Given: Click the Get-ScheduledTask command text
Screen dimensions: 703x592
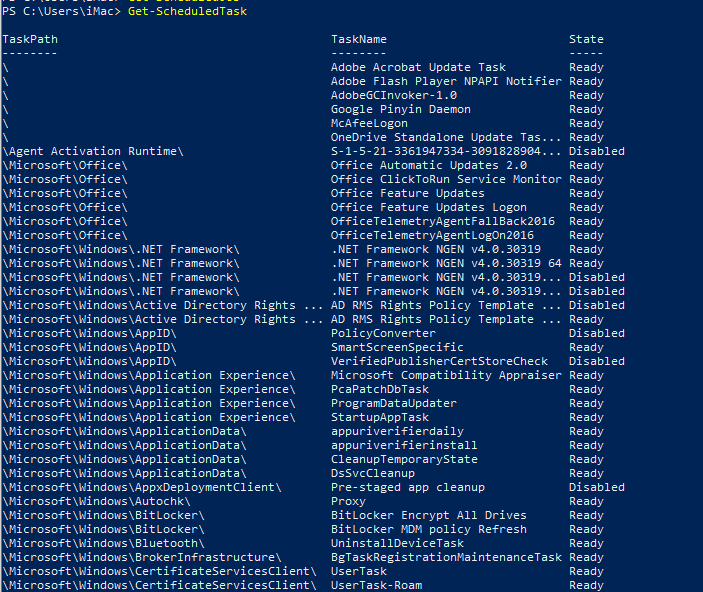Looking at the screenshot, I should (x=187, y=11).
